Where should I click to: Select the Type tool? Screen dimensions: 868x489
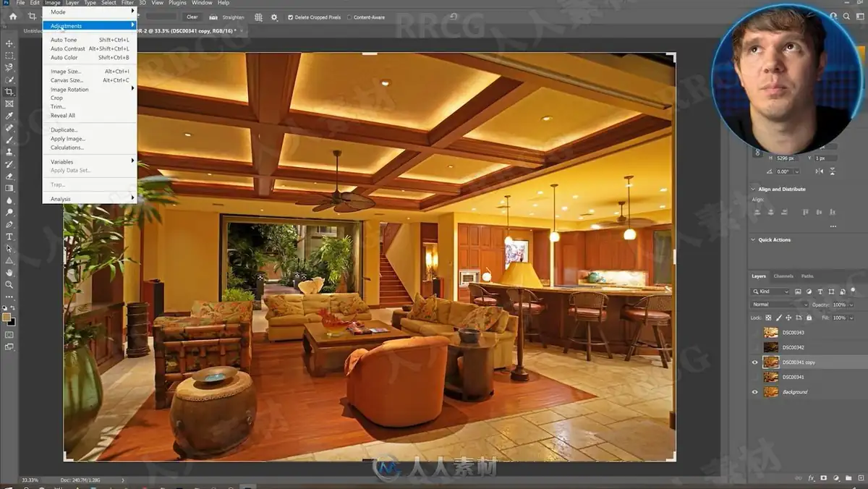pyautogui.click(x=9, y=237)
